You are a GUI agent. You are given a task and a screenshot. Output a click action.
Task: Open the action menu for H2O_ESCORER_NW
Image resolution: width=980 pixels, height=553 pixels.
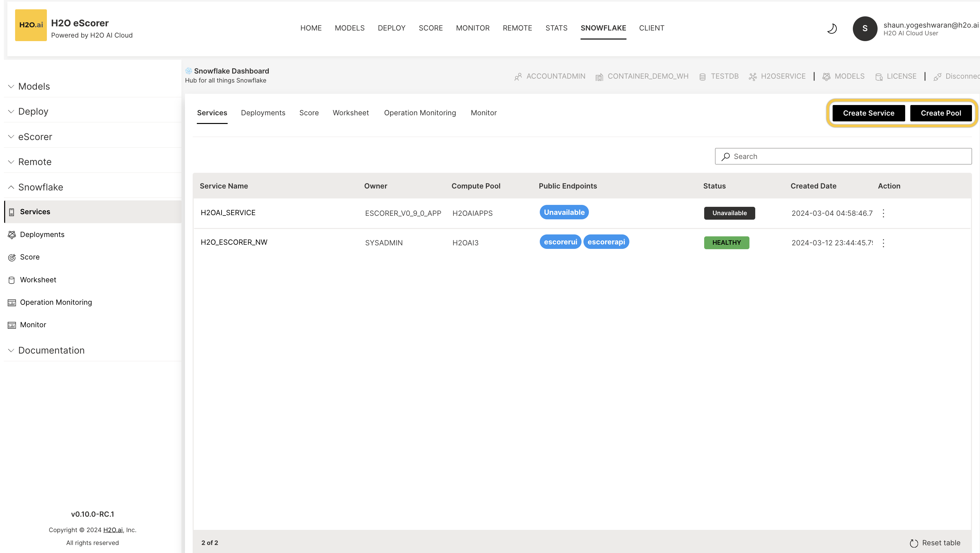coord(883,243)
